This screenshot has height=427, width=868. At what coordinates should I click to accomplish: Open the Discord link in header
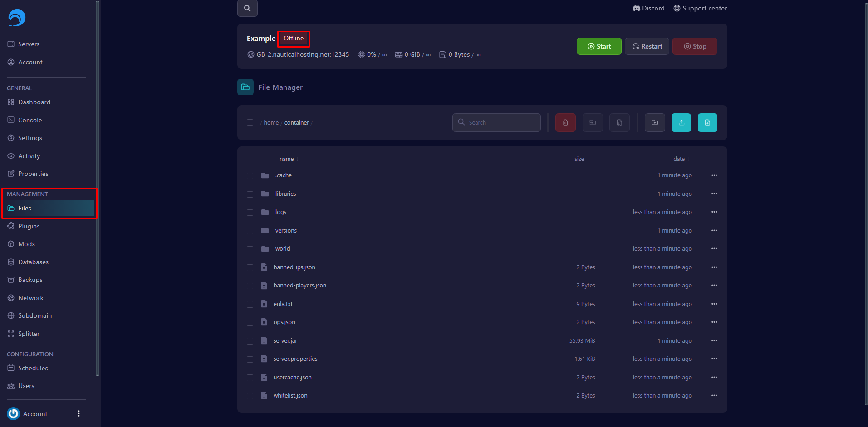pyautogui.click(x=648, y=8)
